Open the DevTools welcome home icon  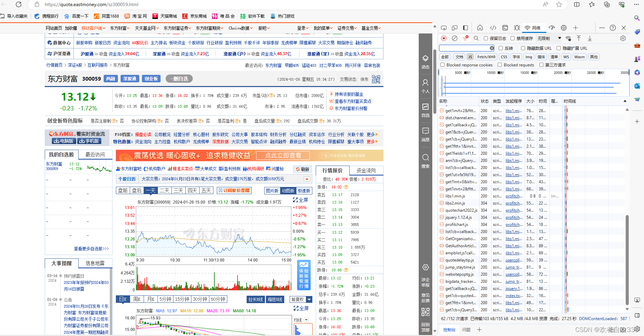coord(480,28)
